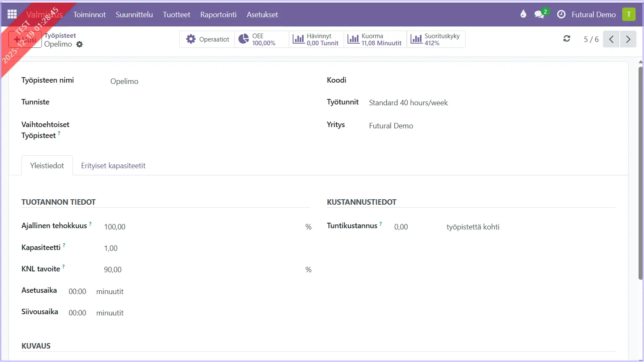Click the refresh icon near pager

click(x=566, y=39)
